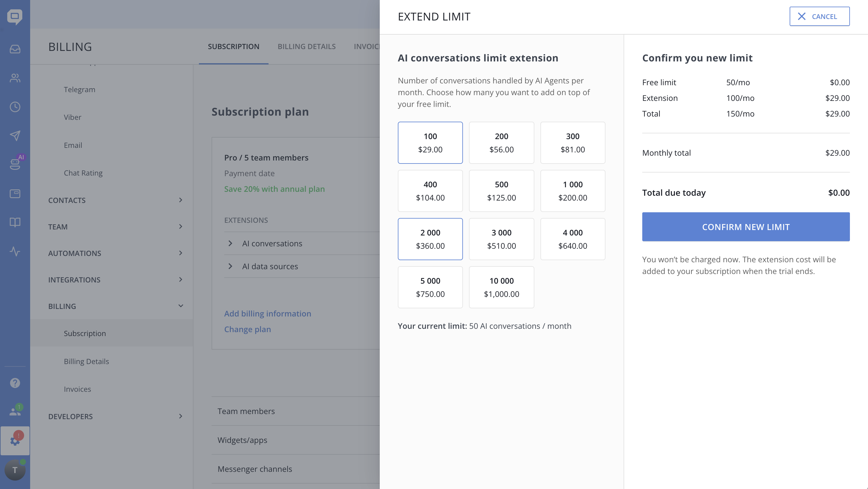Image resolution: width=868 pixels, height=489 pixels.
Task: Open the paper plane campaigns icon
Action: pos(15,135)
